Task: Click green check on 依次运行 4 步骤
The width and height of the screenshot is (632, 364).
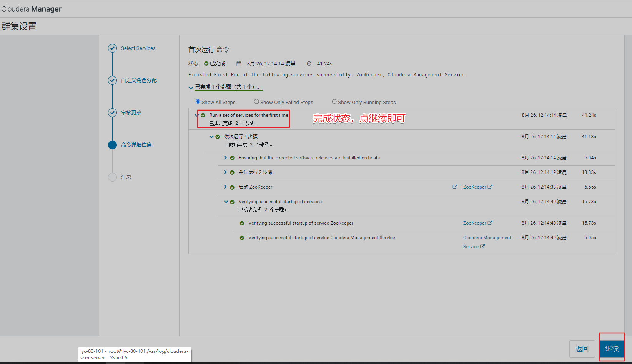Action: pos(218,137)
